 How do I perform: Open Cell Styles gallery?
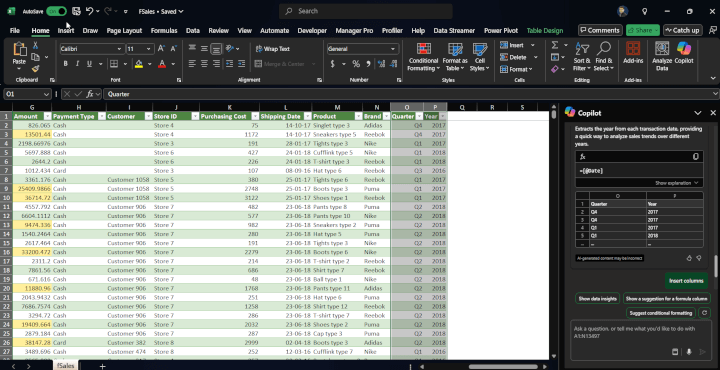(x=480, y=57)
